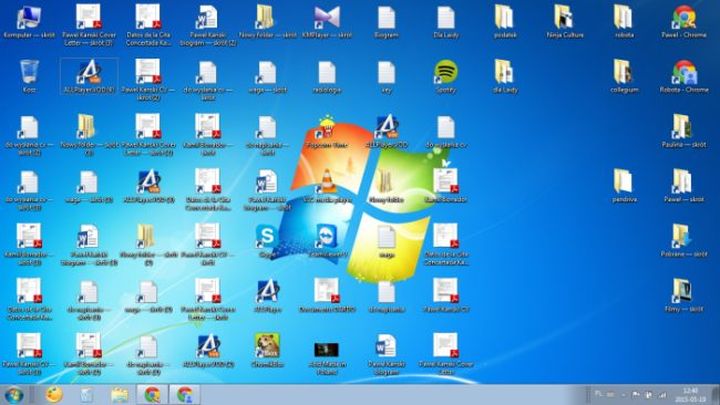Select the kity file
Image resolution: width=720 pixels, height=405 pixels.
pos(386,76)
